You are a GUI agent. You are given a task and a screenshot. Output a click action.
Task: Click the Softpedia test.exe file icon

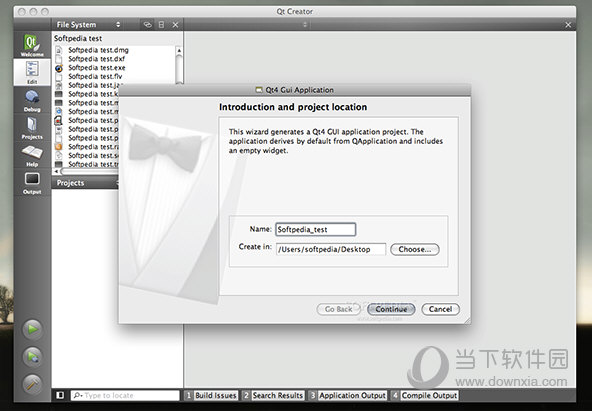tap(59, 68)
